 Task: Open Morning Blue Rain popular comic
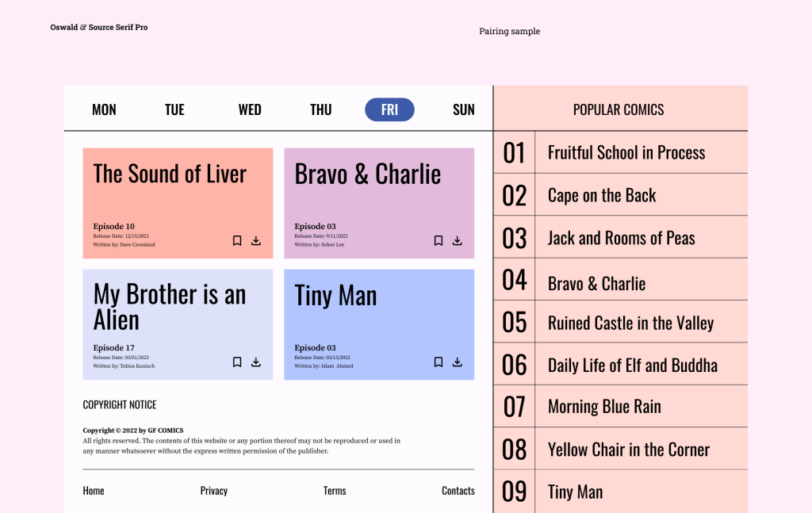(604, 407)
